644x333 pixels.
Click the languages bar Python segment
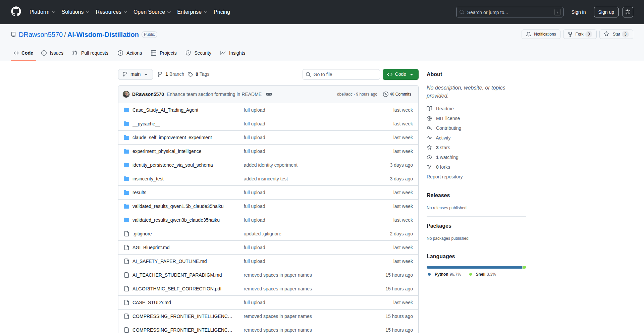pos(474,267)
